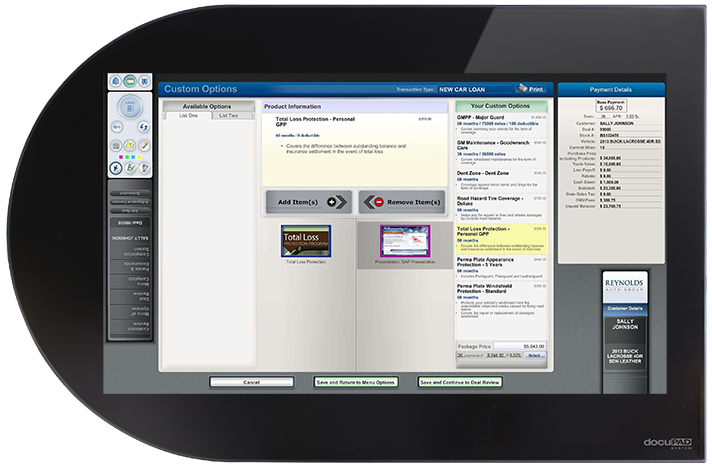Click the Customer Details tab in sidebar

pos(625,309)
